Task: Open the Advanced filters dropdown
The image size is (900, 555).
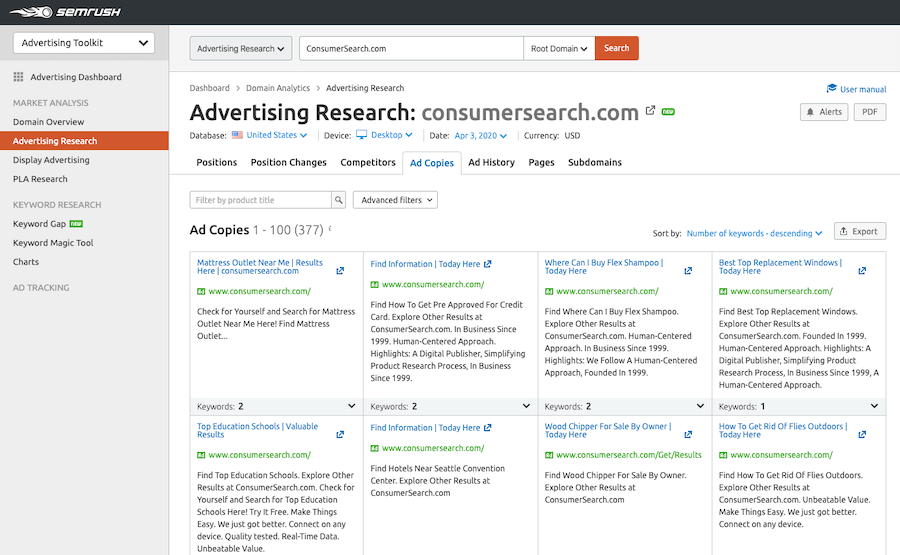Action: 395,200
